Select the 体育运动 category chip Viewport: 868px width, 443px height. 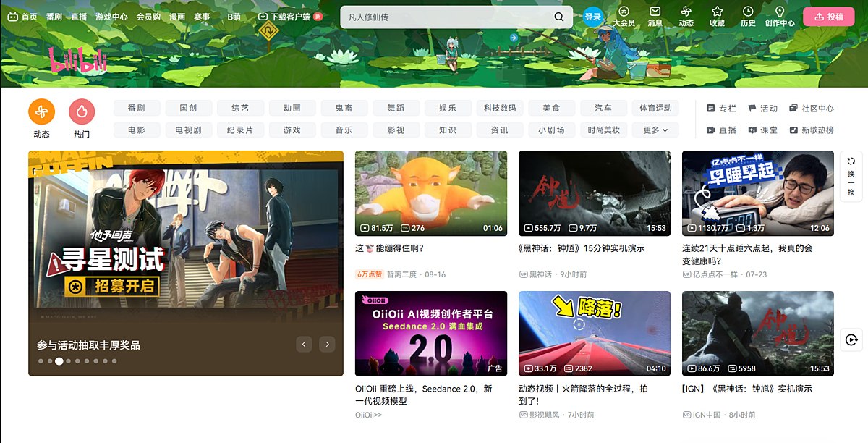click(655, 108)
